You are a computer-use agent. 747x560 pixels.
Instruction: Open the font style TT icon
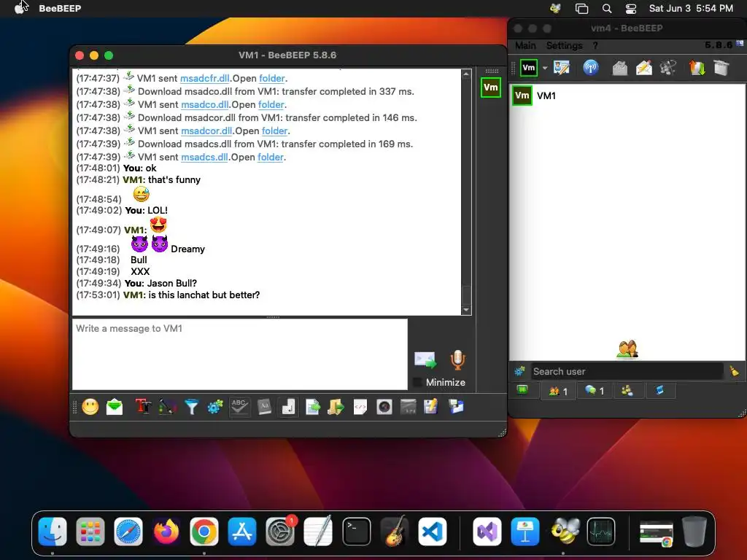[144, 407]
